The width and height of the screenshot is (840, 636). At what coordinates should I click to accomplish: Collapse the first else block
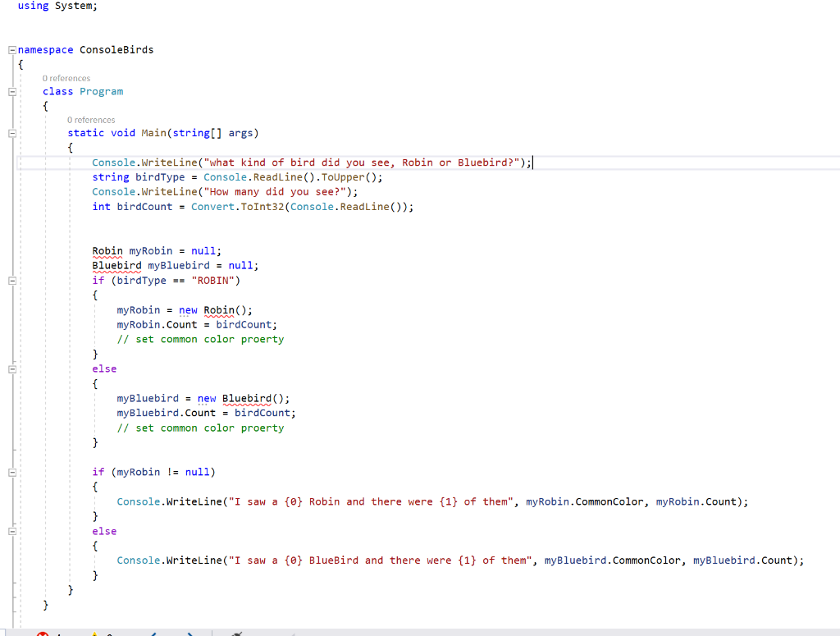coord(11,368)
